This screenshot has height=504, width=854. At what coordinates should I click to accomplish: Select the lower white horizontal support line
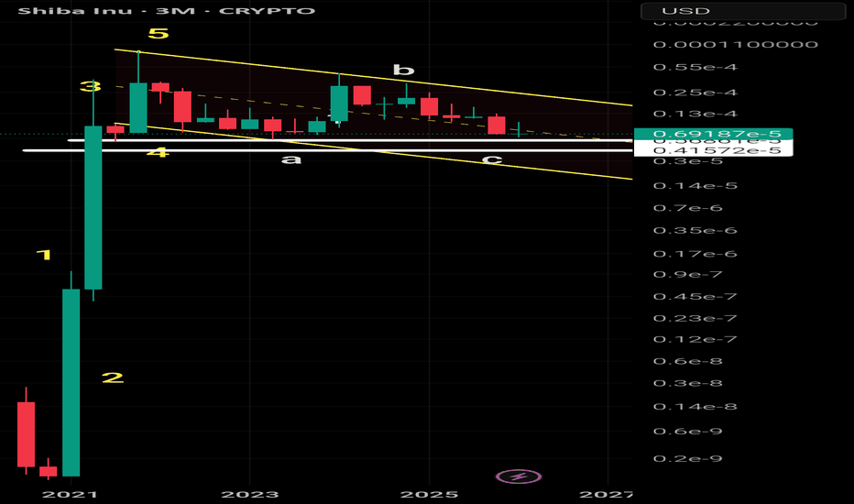pos(327,150)
